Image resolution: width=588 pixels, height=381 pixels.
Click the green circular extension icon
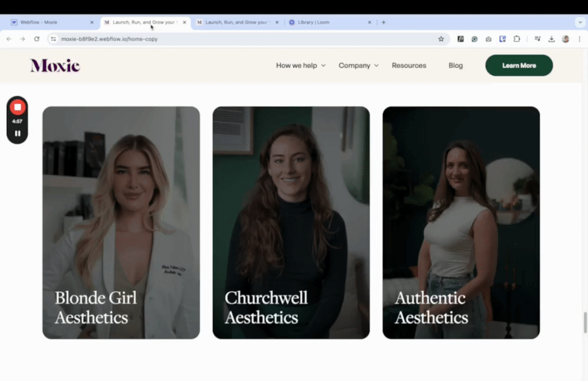[x=474, y=39]
